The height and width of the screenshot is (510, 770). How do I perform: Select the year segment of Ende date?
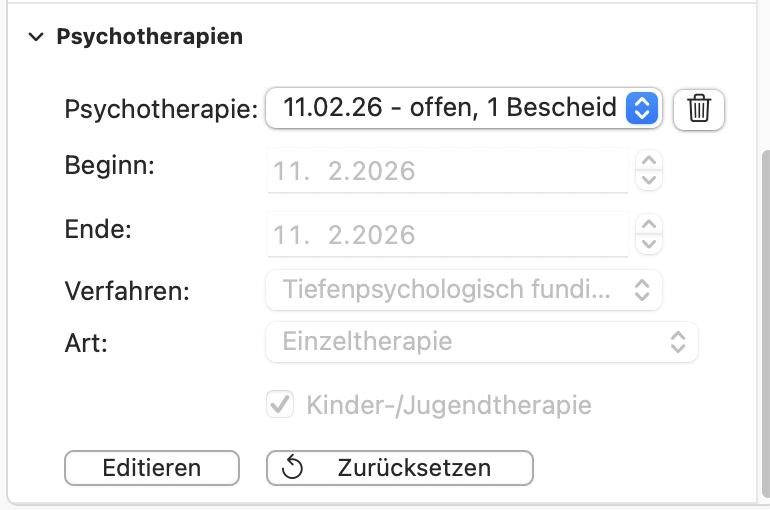coord(378,235)
